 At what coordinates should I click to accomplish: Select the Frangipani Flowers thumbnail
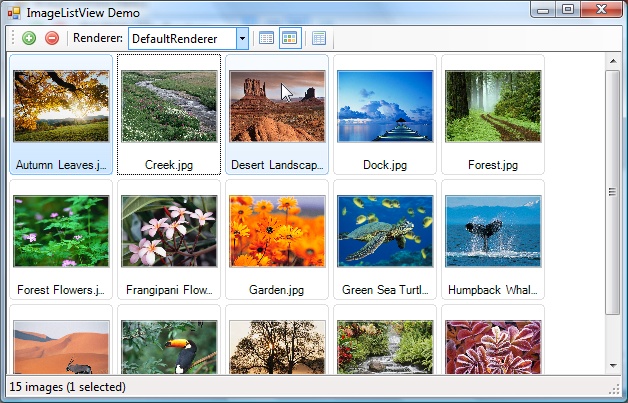169,231
